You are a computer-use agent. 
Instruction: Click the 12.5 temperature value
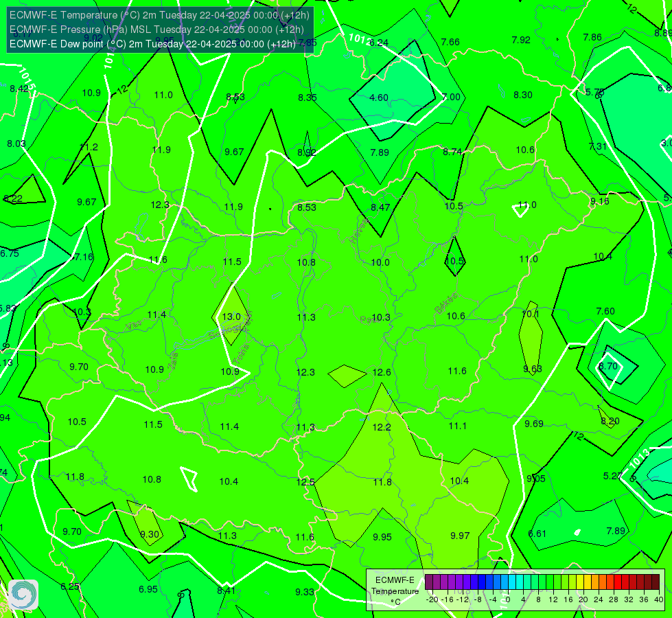click(x=305, y=482)
